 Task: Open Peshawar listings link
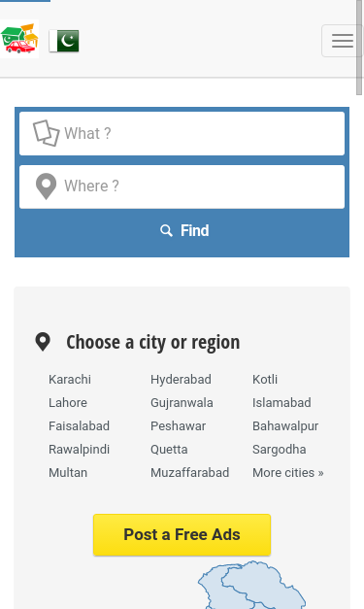coord(179,426)
